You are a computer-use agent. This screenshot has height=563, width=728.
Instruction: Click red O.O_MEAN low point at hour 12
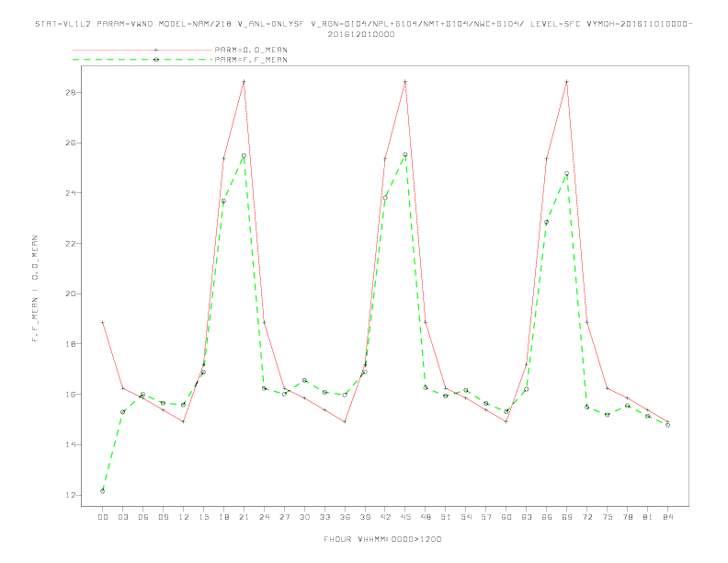(184, 421)
